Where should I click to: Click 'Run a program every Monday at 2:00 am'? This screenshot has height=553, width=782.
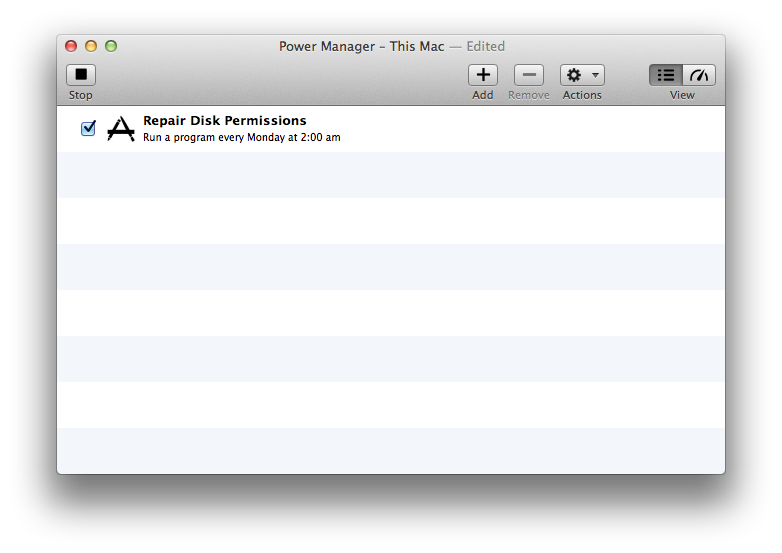pos(242,137)
